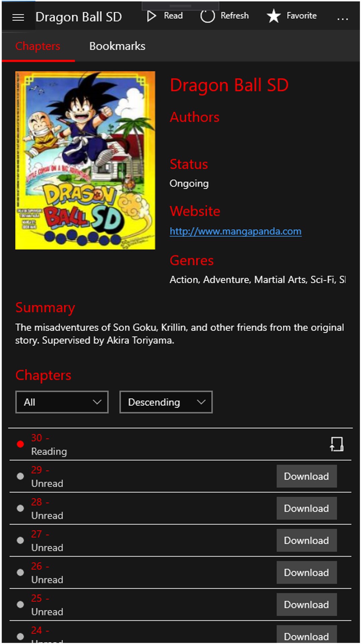Click the grey status dot of chapter 29
This screenshot has width=362, height=644.
click(20, 476)
